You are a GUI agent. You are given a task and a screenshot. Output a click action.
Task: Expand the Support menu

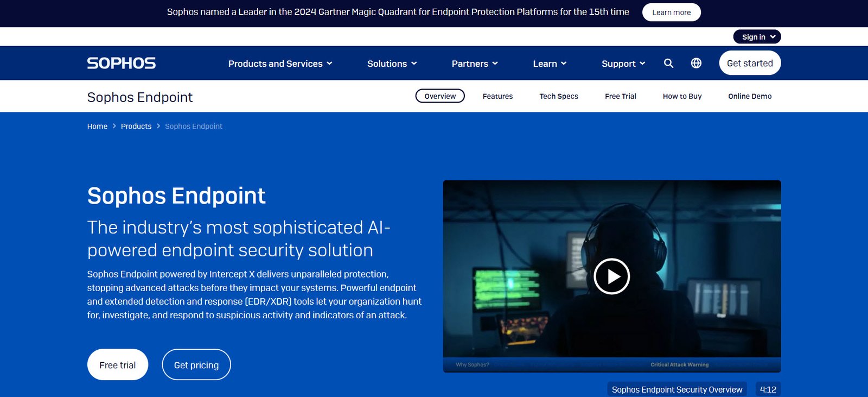(623, 64)
